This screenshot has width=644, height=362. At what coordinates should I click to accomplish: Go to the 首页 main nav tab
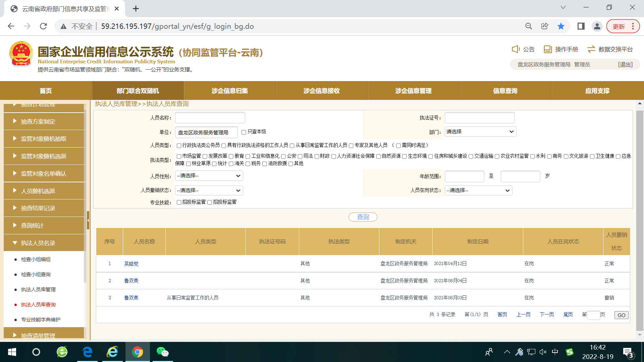(x=46, y=90)
